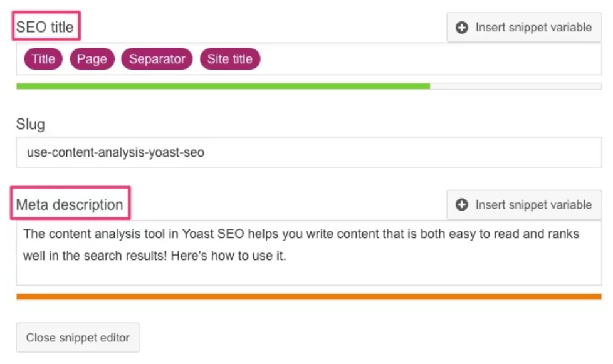Select the Separator snippet variable tag

pyautogui.click(x=157, y=59)
